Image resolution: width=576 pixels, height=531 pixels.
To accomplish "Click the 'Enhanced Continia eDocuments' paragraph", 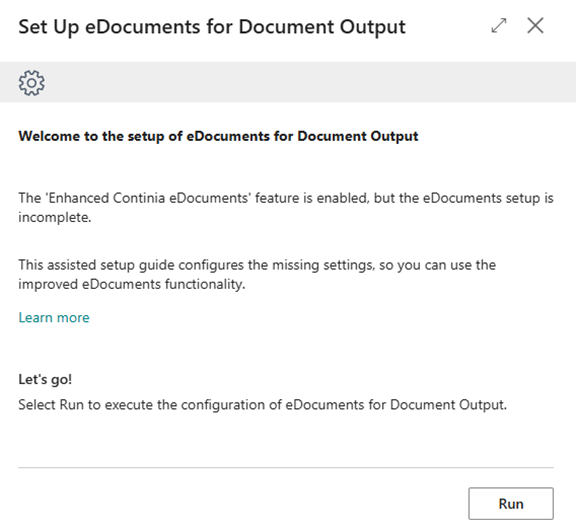I will [x=286, y=207].
